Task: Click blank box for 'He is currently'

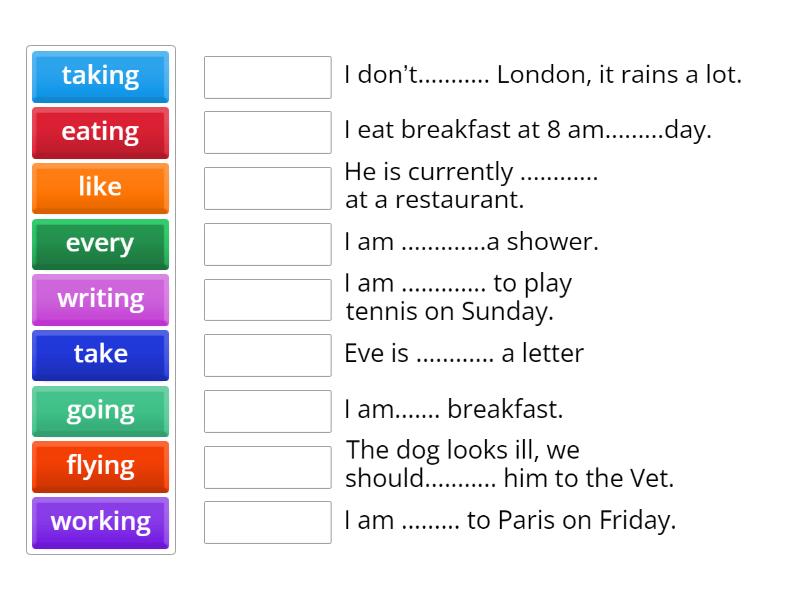Action: click(267, 188)
